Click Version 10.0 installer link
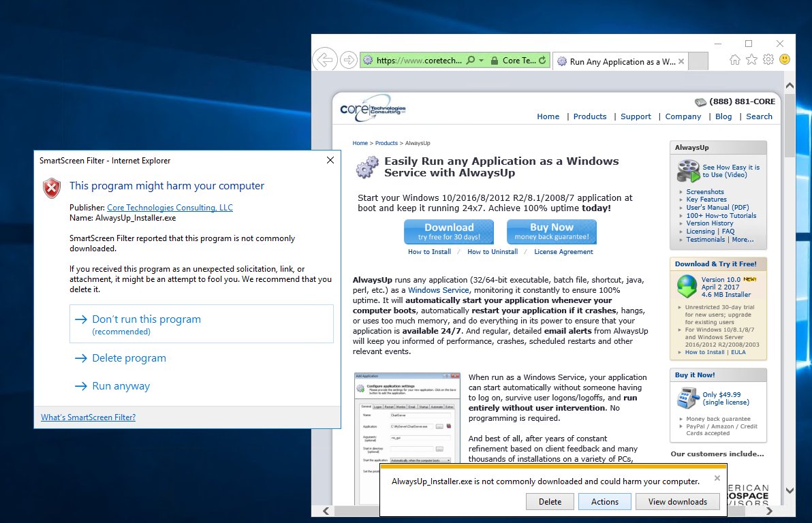Viewport: 812px width, 523px height. [726, 287]
